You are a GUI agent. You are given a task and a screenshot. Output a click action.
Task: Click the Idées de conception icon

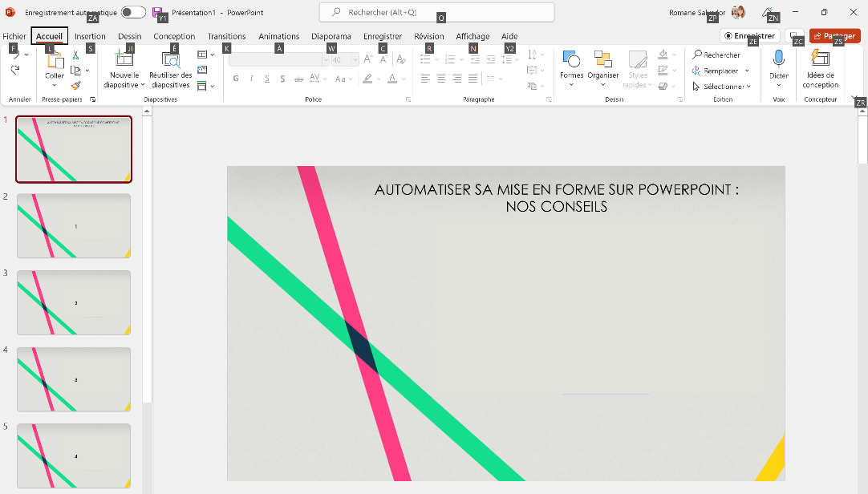[x=821, y=59]
